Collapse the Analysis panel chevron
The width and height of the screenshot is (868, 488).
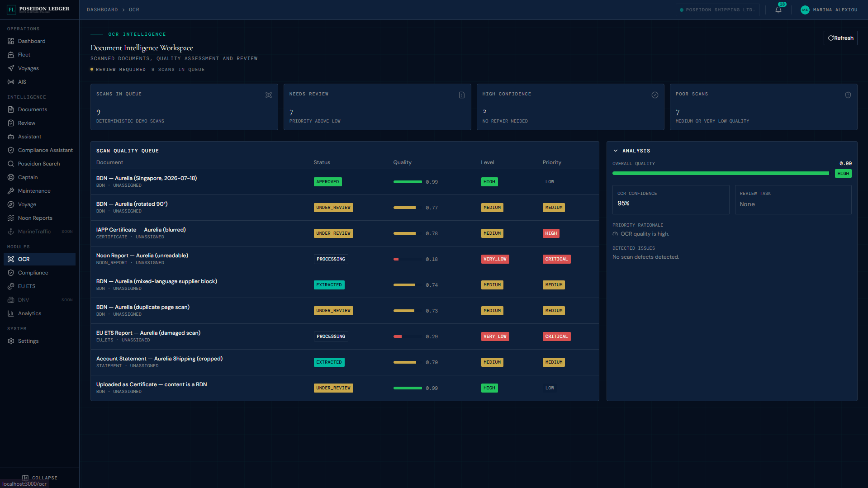pyautogui.click(x=616, y=151)
